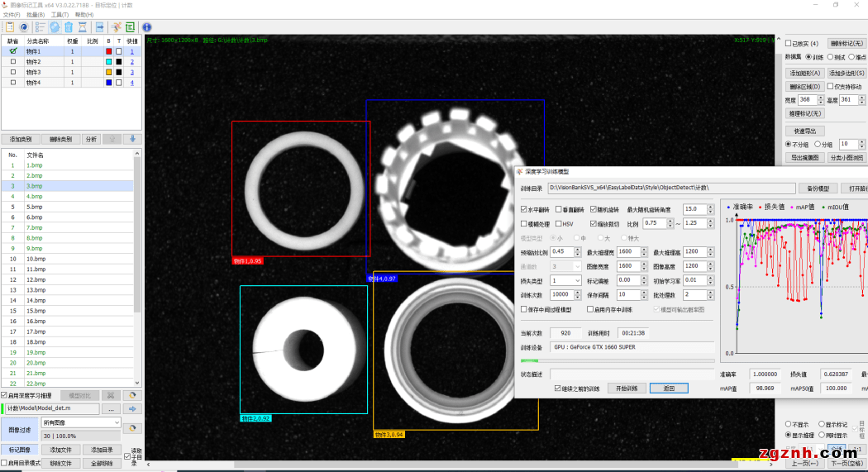Open the 文件(F) menu
Screen dimensions: 868x472
[12, 15]
